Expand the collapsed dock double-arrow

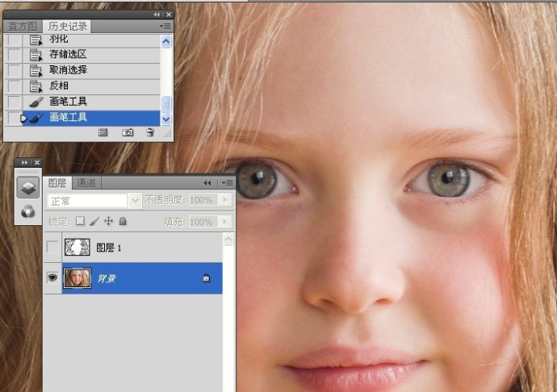24,162
